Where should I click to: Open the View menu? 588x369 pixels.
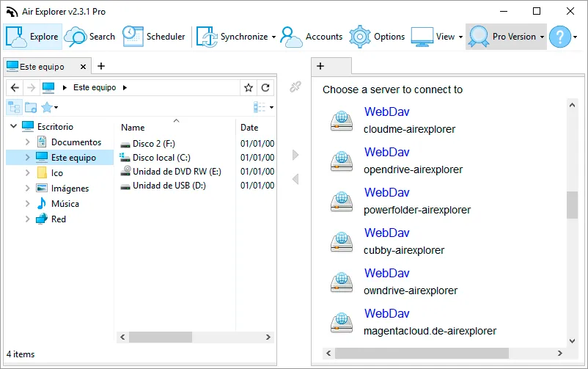[437, 37]
